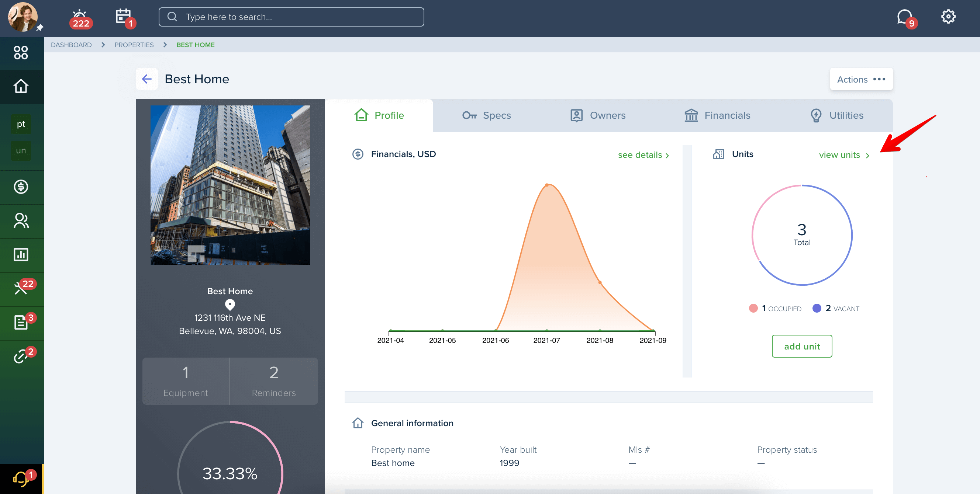
Task: Click breadcrumb chevron after Dashboard
Action: point(103,45)
